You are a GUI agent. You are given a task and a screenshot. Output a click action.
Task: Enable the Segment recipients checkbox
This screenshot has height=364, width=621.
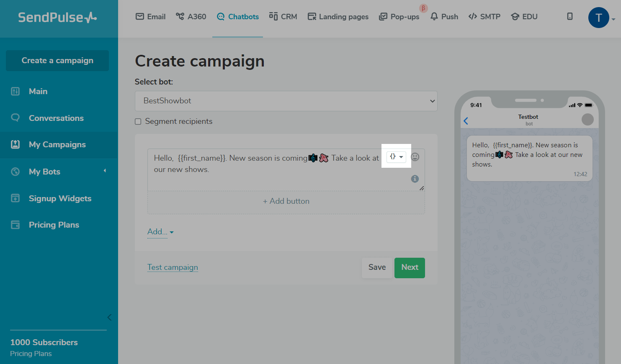coord(138,122)
